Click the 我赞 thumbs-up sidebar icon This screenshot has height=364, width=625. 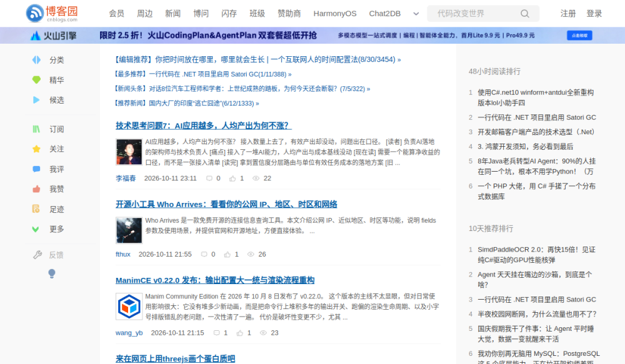click(x=36, y=189)
